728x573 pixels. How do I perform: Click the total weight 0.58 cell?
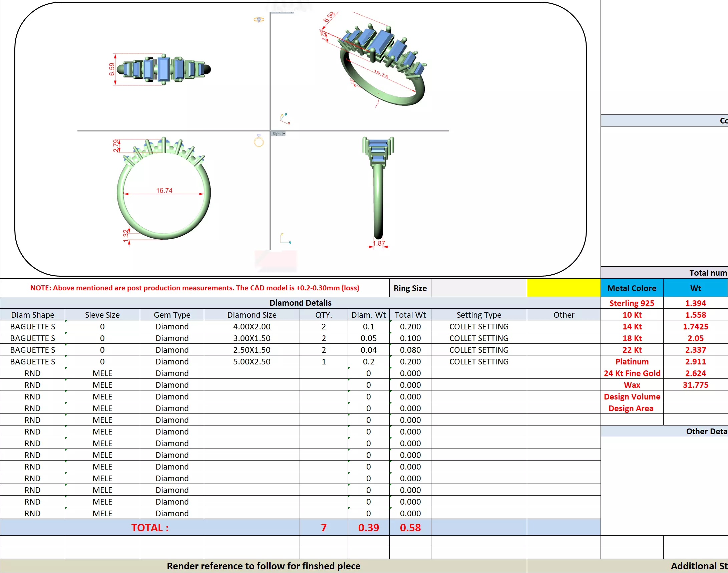pyautogui.click(x=410, y=527)
